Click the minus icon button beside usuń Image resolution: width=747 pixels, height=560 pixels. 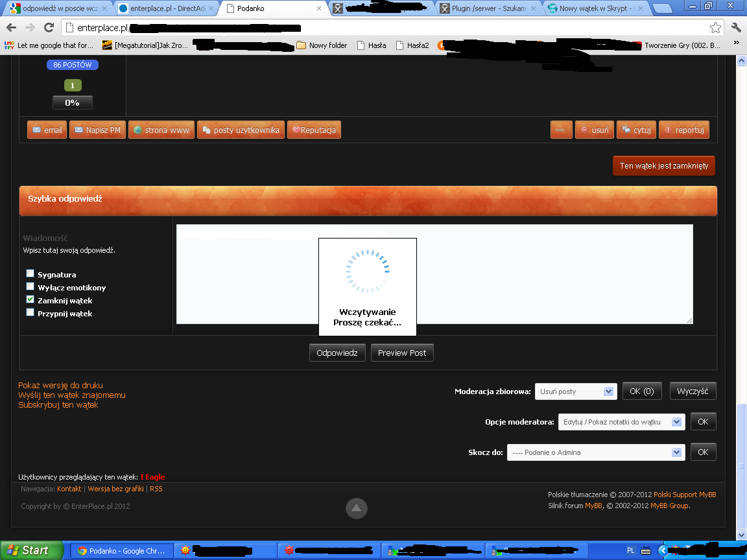[x=561, y=130]
